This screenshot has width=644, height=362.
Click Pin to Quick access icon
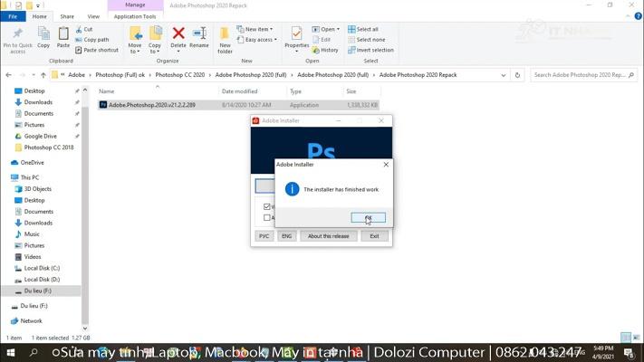[17, 36]
